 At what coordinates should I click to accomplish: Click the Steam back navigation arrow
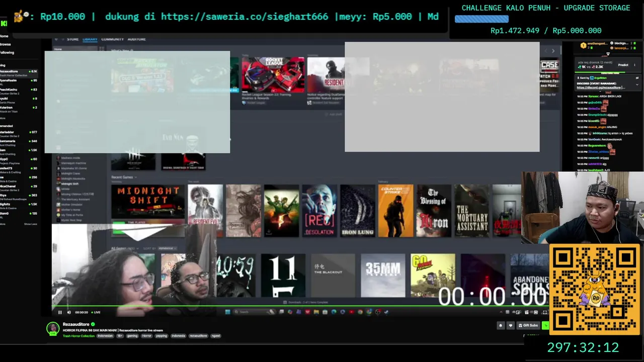tap(56, 39)
